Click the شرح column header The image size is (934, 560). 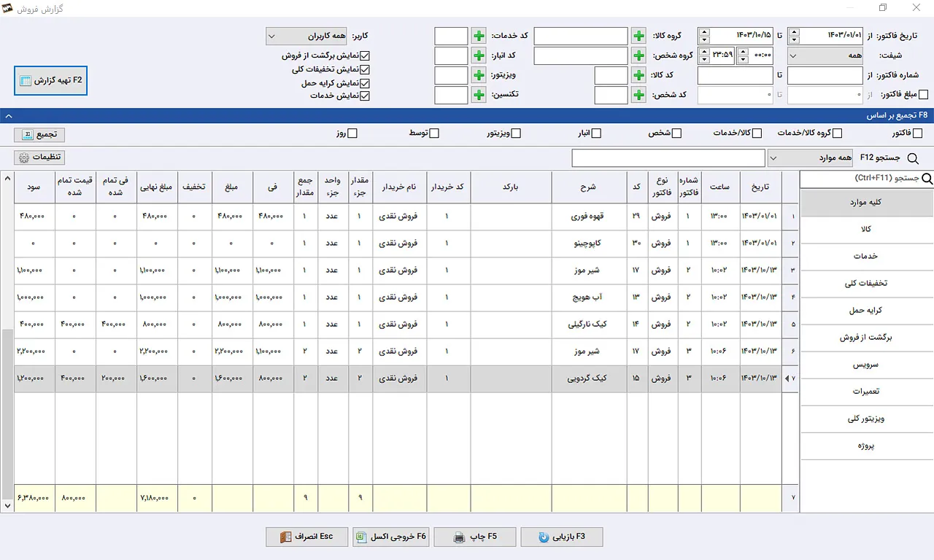coord(589,187)
